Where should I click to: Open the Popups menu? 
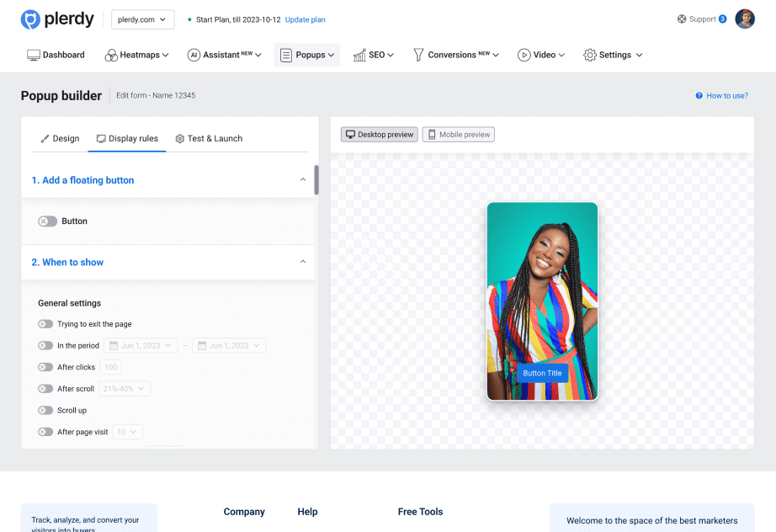coord(307,55)
